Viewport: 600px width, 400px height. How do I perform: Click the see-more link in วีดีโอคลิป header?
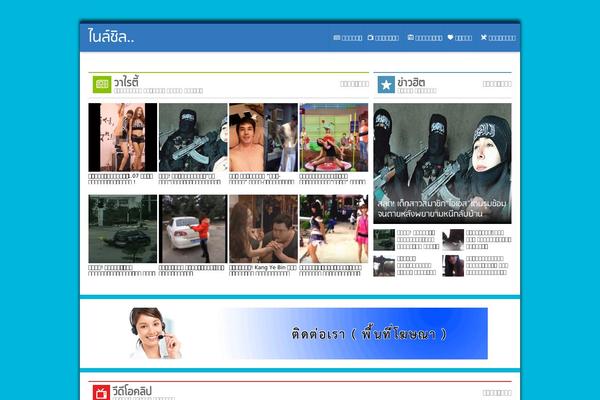click(x=497, y=393)
